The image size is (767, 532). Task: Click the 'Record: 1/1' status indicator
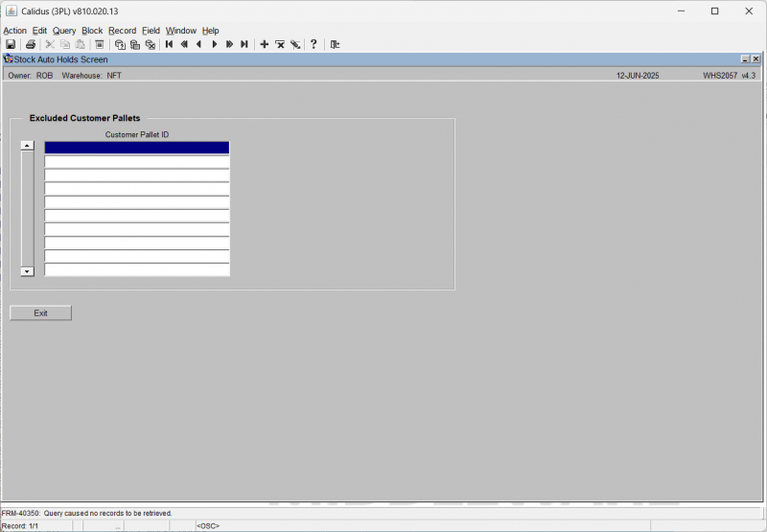pyautogui.click(x=20, y=526)
